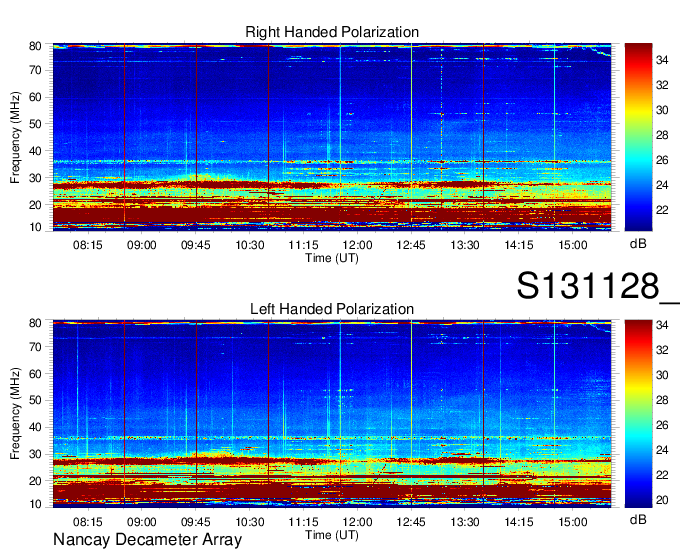Click the Right Handed Polarization title
Image resolution: width=680 pixels, height=552 pixels.
point(332,32)
